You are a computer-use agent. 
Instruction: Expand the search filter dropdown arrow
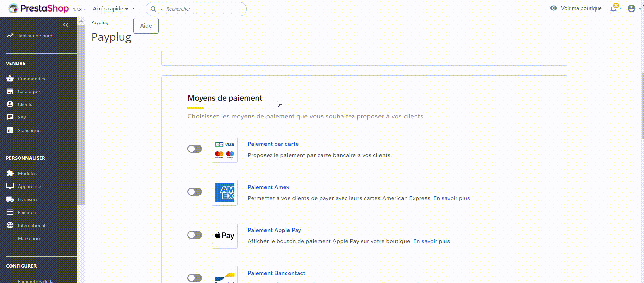click(x=162, y=9)
